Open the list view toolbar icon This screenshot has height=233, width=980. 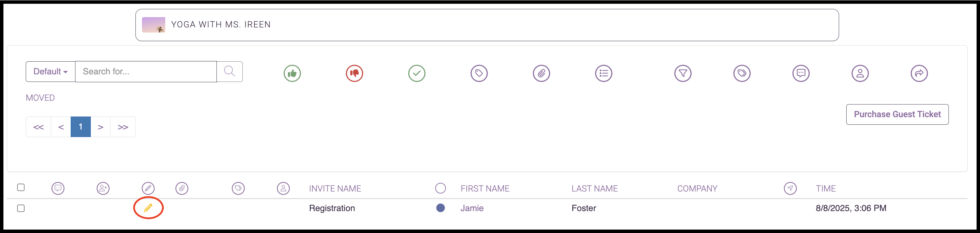604,73
